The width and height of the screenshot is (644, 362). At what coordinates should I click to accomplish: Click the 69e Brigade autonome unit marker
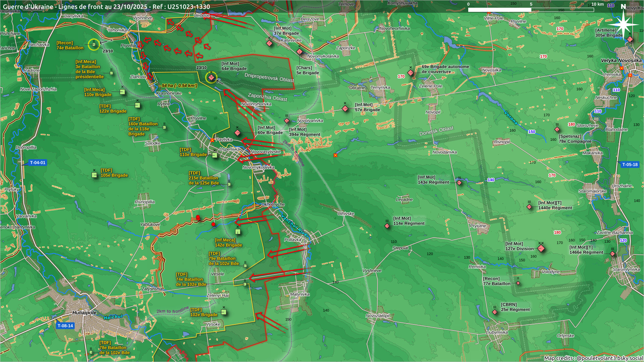pyautogui.click(x=411, y=73)
